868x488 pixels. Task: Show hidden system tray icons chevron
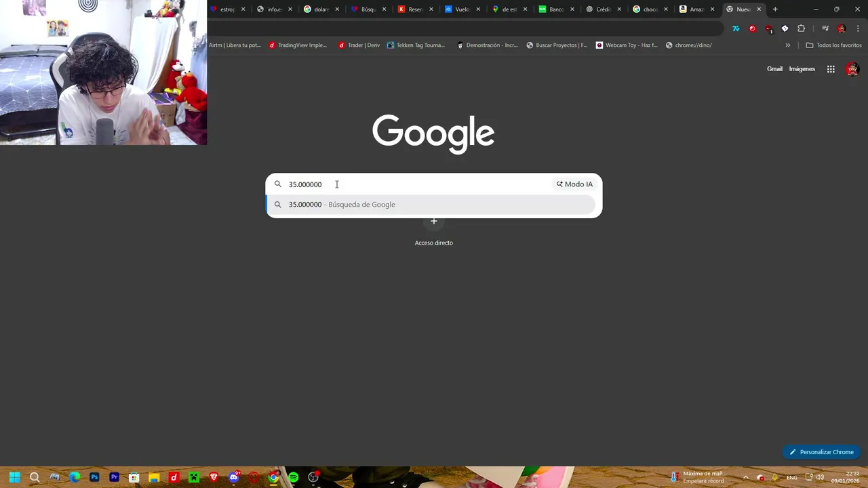(x=746, y=477)
